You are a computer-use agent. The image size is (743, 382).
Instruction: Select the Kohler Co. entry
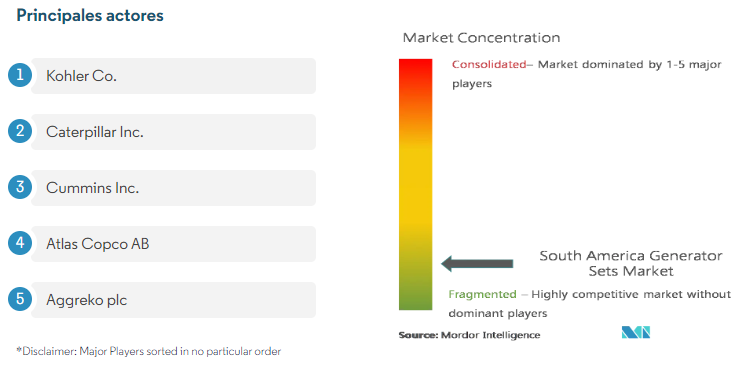[x=173, y=76]
